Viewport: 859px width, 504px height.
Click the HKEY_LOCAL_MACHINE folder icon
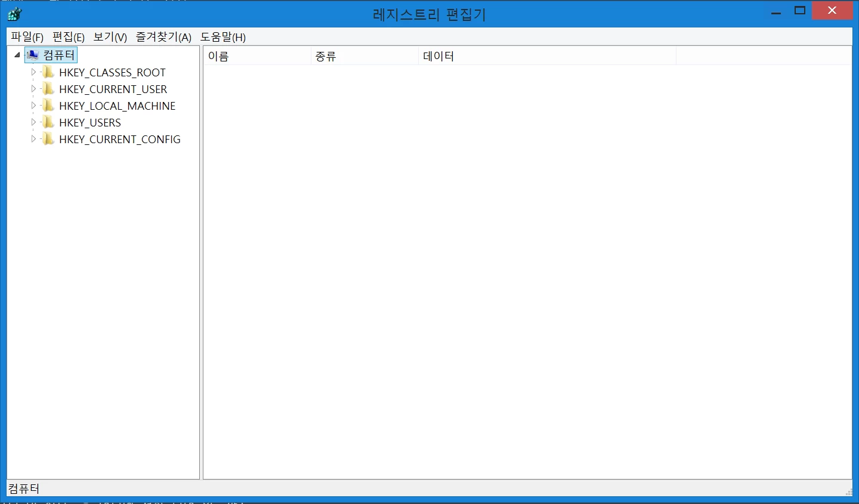coord(48,106)
